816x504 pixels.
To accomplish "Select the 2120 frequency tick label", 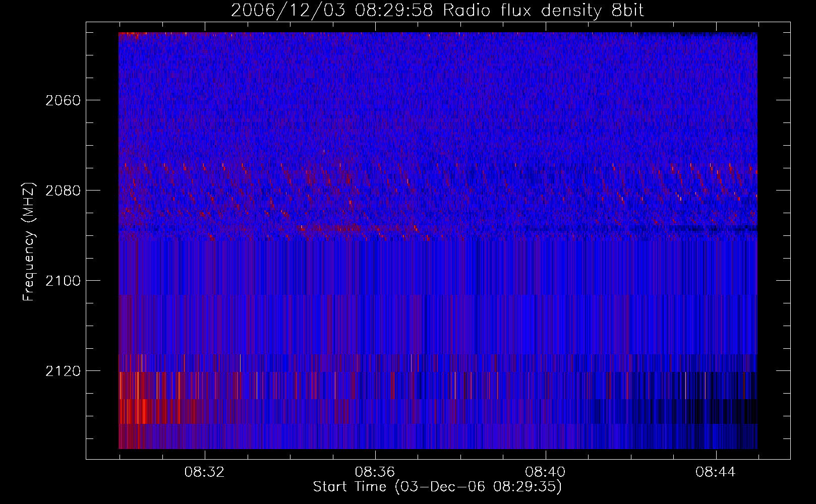I will pos(63,371).
